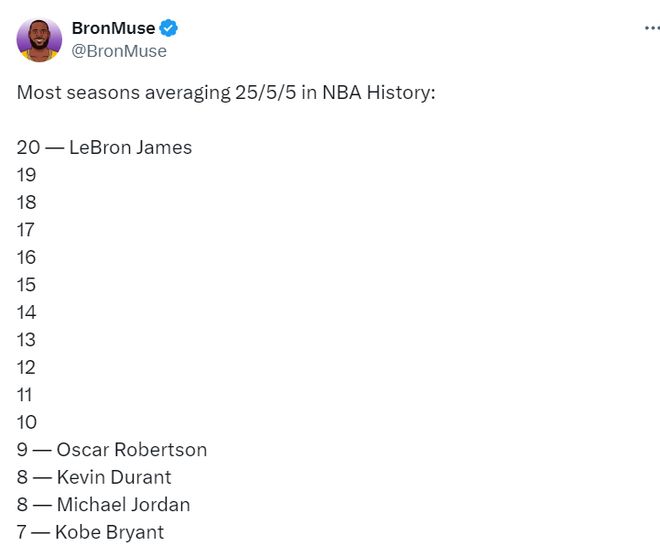Click the number 15 line
This screenshot has width=660, height=546.
tap(26, 285)
